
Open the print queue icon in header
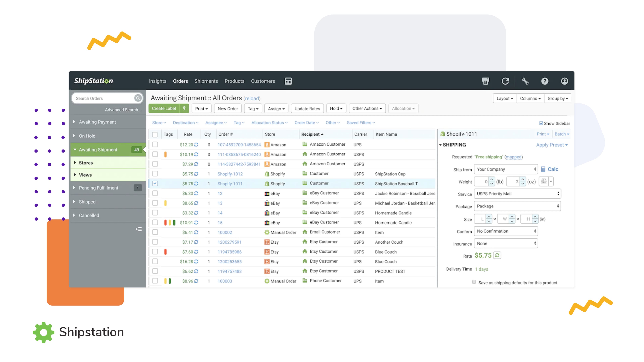(x=486, y=81)
